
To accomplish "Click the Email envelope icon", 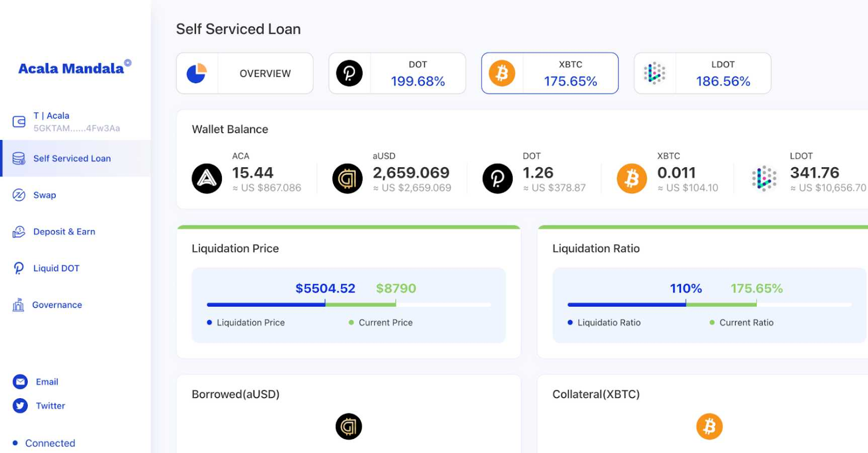I will pos(20,382).
